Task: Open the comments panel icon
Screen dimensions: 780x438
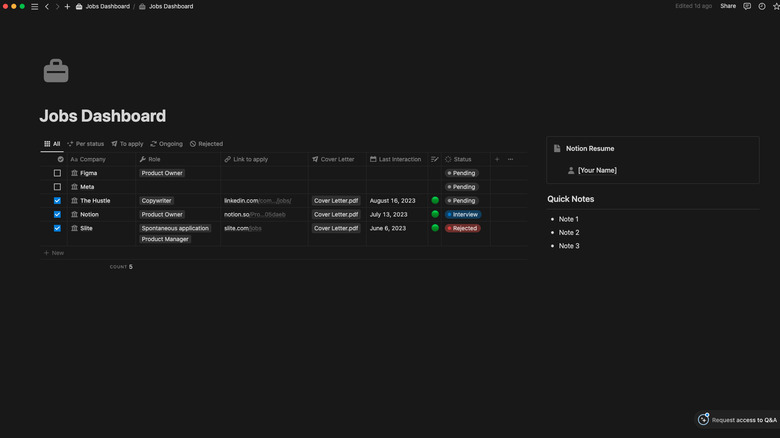Action: pos(746,6)
